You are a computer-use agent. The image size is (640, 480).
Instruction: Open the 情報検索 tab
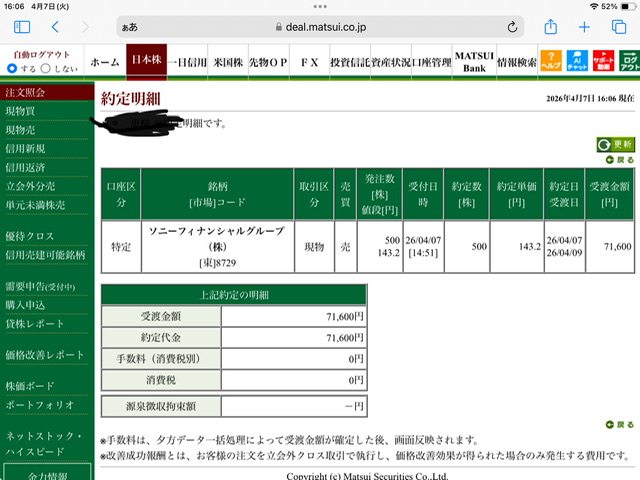(517, 62)
